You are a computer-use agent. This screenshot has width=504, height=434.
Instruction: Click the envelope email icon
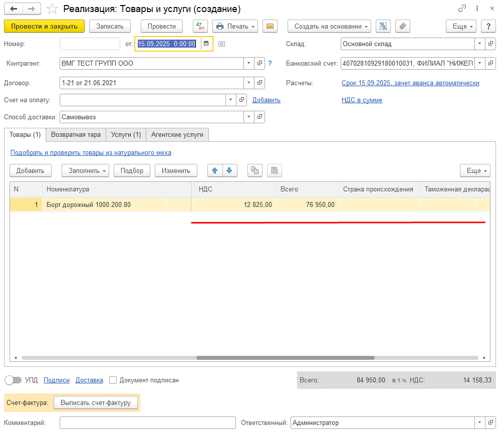270,27
